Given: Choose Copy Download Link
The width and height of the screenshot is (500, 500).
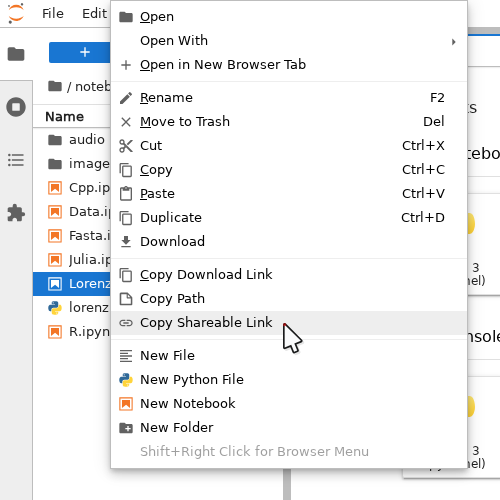Looking at the screenshot, I should coord(289,275).
